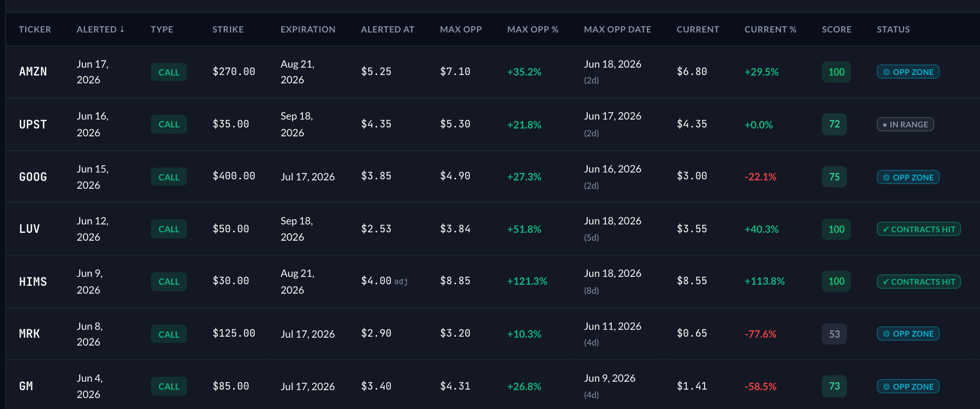Click the CALL badge in HIMS row
This screenshot has height=409, width=980.
(x=169, y=282)
